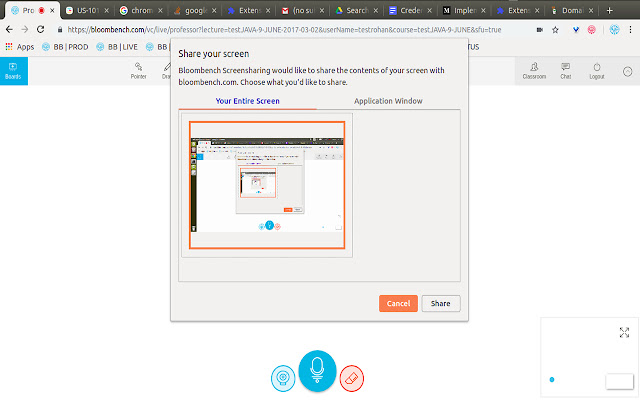Click the Cancel button
The width and height of the screenshot is (640, 400).
tap(398, 303)
